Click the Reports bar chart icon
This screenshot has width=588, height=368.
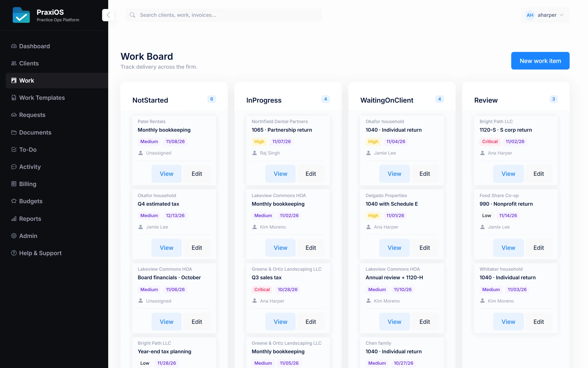[x=14, y=219]
